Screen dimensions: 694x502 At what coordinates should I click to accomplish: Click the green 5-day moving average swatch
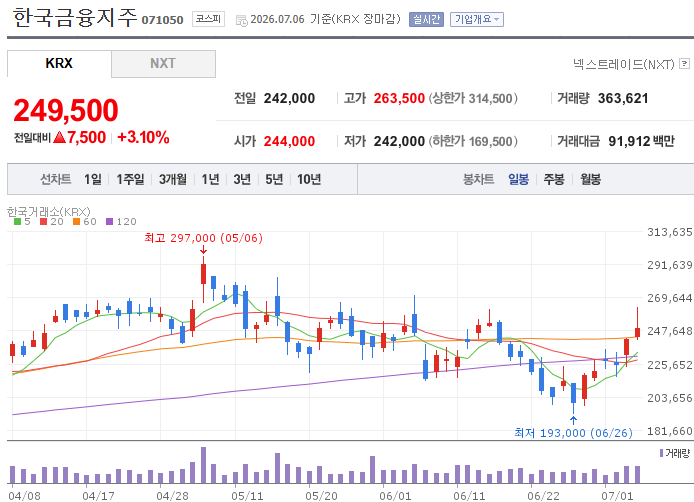[x=17, y=221]
